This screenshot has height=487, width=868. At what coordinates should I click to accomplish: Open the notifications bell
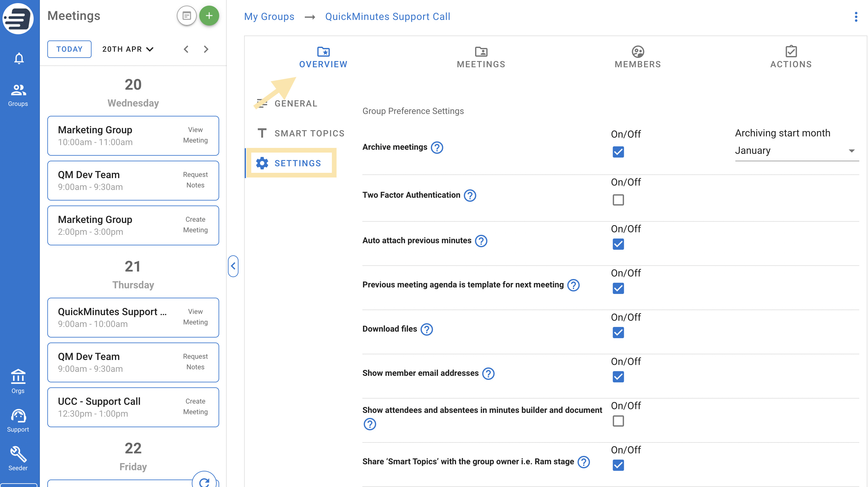click(x=19, y=58)
